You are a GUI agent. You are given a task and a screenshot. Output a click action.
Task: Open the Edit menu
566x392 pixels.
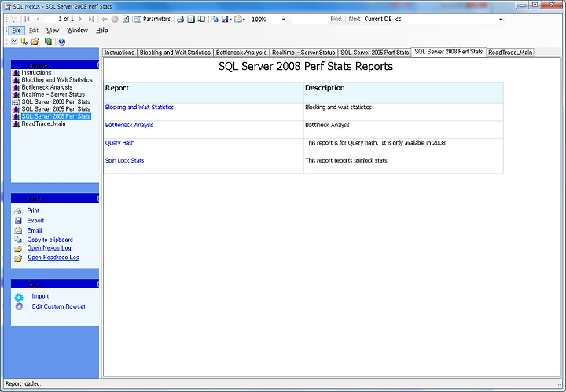coord(34,31)
